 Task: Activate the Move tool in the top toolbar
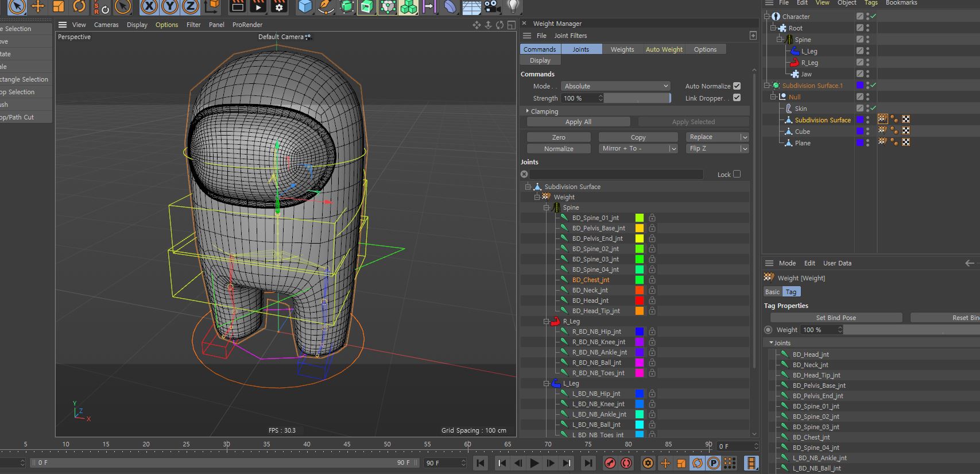click(38, 6)
